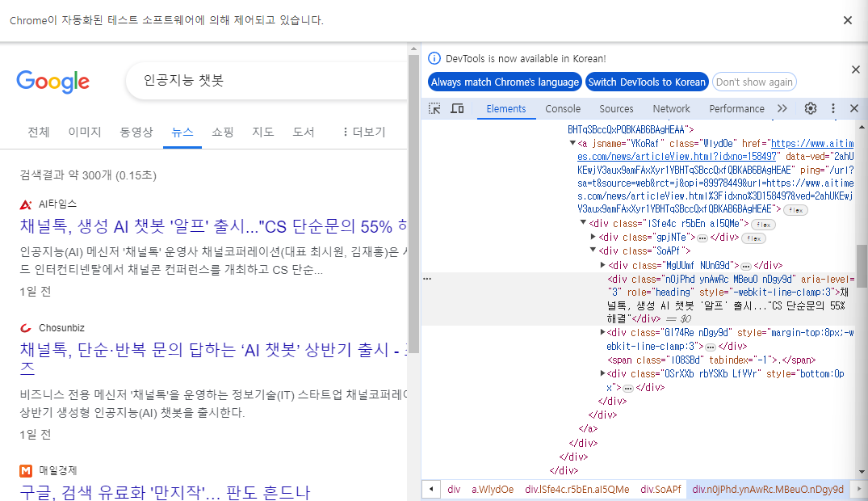868x501 pixels.
Task: Click div.n0jPhd.ynAwRc breadcrumb item
Action: [x=767, y=490]
